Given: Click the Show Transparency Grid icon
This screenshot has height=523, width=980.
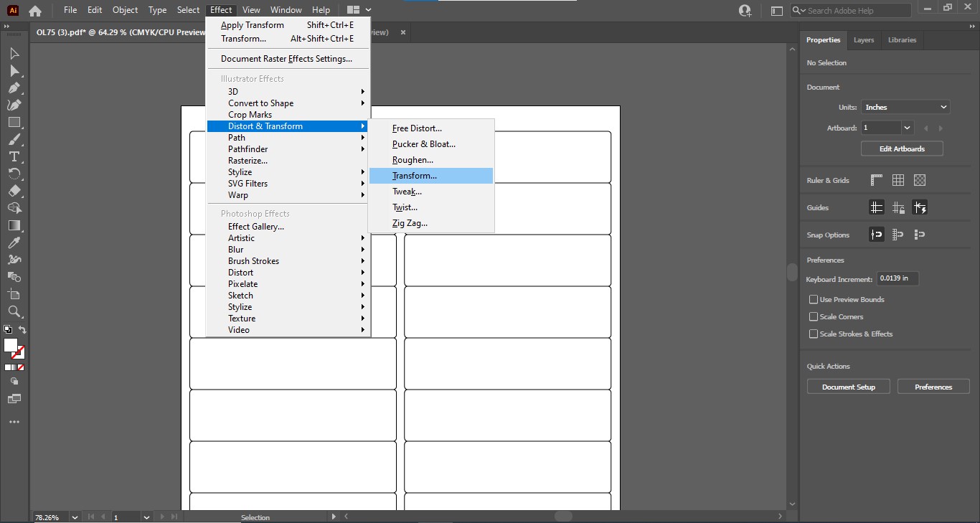Looking at the screenshot, I should 920,180.
